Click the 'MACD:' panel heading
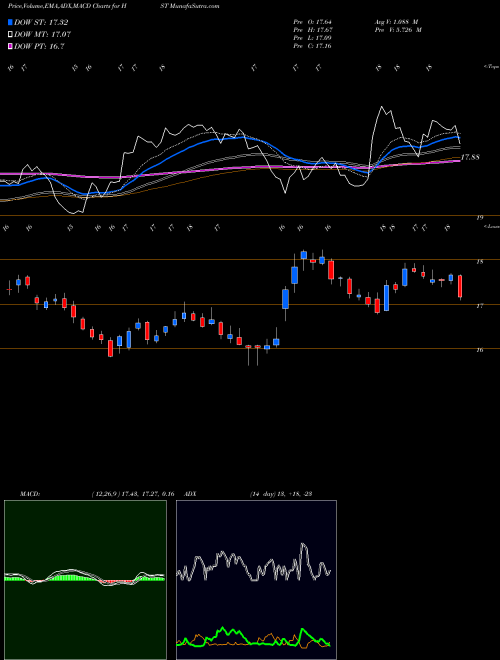This screenshot has width=500, height=660. (x=29, y=494)
